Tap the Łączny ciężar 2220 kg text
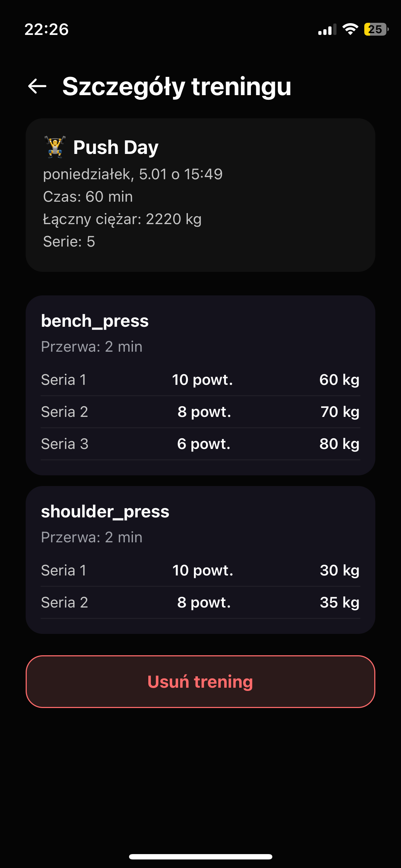The height and width of the screenshot is (868, 401). (122, 219)
